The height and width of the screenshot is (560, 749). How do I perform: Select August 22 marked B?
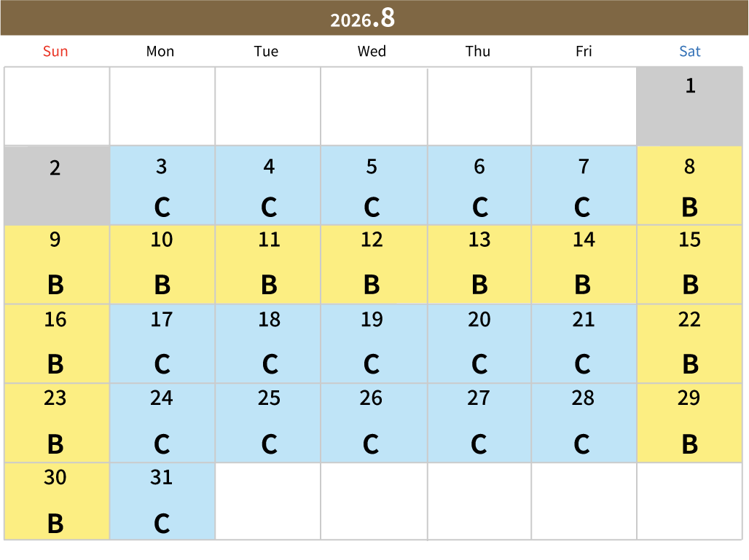tap(689, 344)
